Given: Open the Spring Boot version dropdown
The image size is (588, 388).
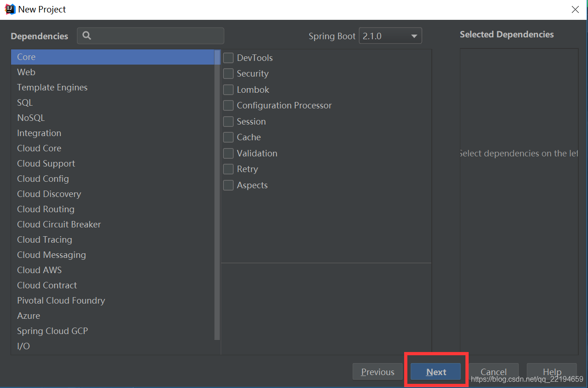Looking at the screenshot, I should tap(390, 36).
